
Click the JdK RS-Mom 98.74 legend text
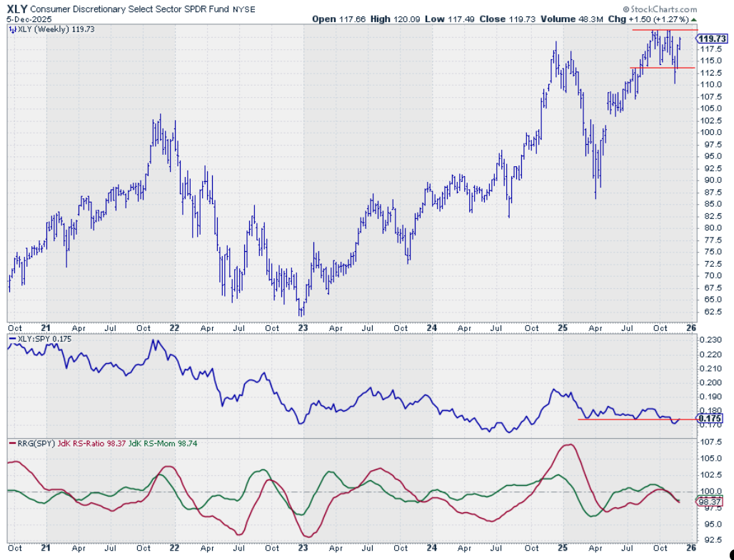click(162, 444)
